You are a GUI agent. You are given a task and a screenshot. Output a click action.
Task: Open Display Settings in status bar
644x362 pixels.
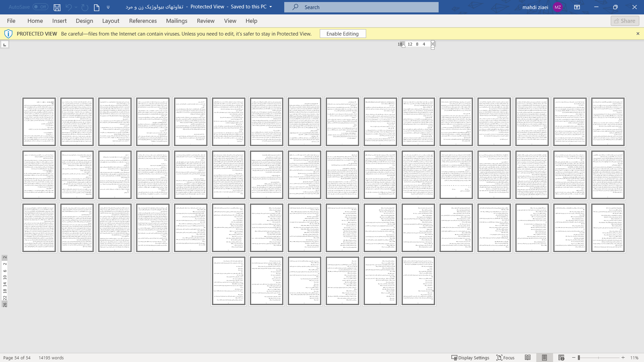pyautogui.click(x=470, y=358)
